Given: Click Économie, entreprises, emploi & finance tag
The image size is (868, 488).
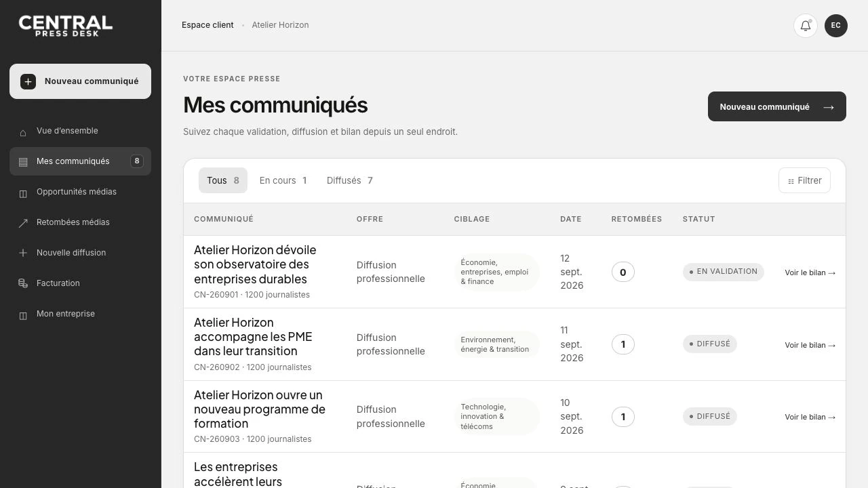Looking at the screenshot, I should tap(496, 272).
